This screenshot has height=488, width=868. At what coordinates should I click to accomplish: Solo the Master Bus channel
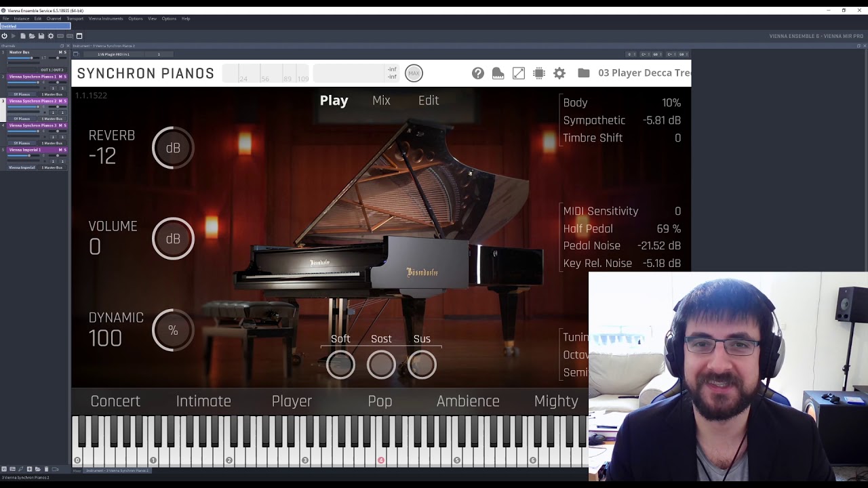pyautogui.click(x=65, y=52)
